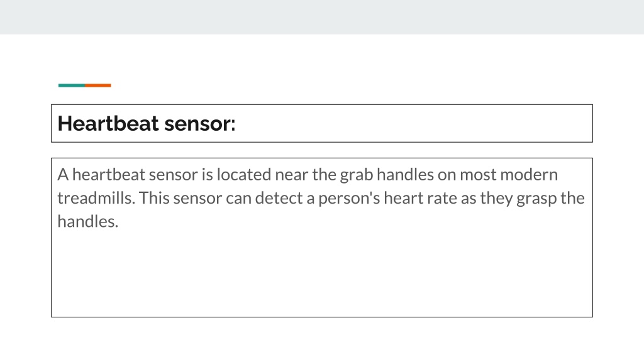
Task: Select the body paragraph text box
Action: click(x=321, y=237)
